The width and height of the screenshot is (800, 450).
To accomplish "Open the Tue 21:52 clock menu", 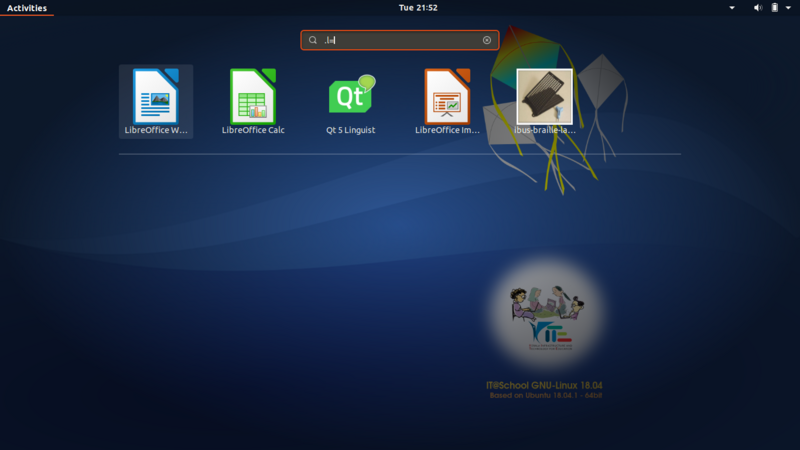I will coord(418,8).
